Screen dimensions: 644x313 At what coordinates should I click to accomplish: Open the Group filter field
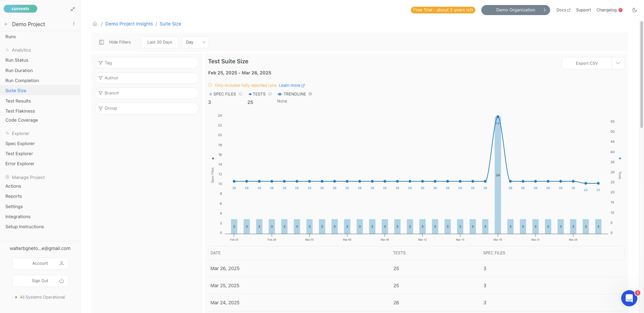click(x=147, y=108)
